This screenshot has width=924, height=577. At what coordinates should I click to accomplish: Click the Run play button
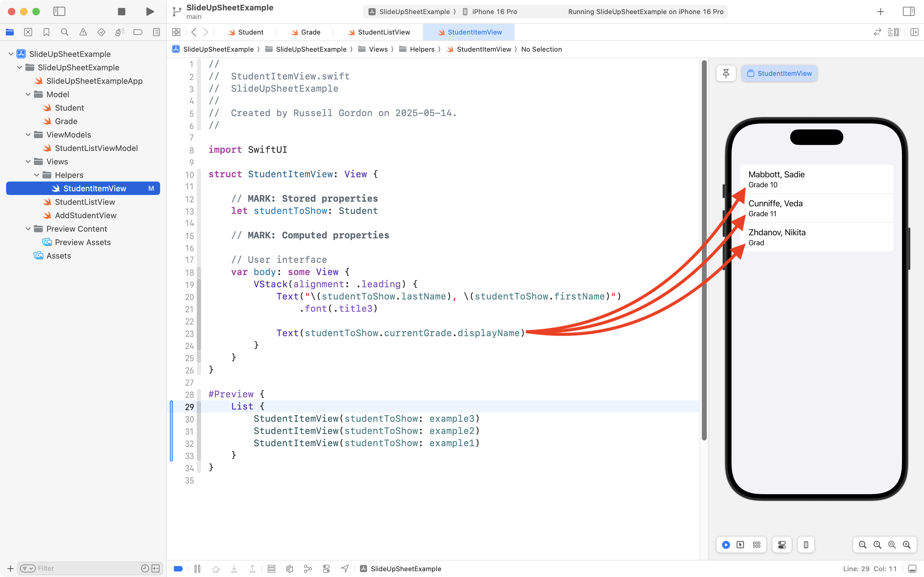click(x=150, y=11)
